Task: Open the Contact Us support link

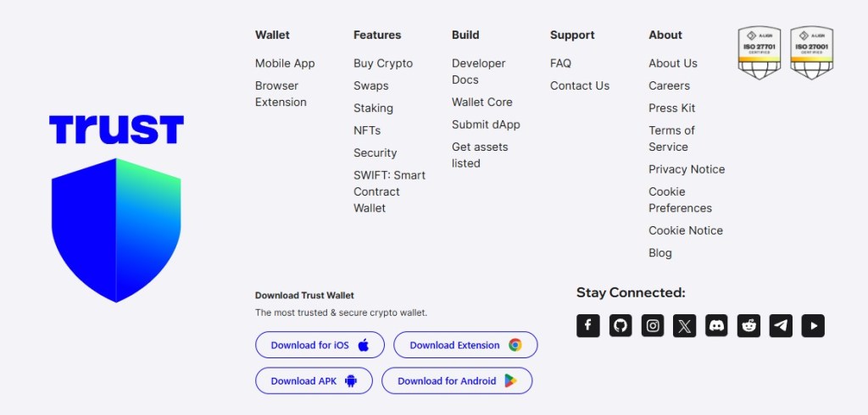Action: [x=580, y=86]
